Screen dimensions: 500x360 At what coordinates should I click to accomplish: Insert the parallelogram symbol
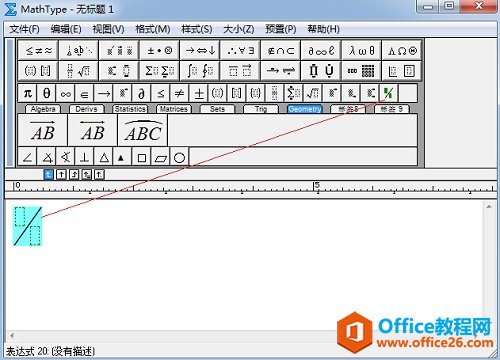[161, 157]
